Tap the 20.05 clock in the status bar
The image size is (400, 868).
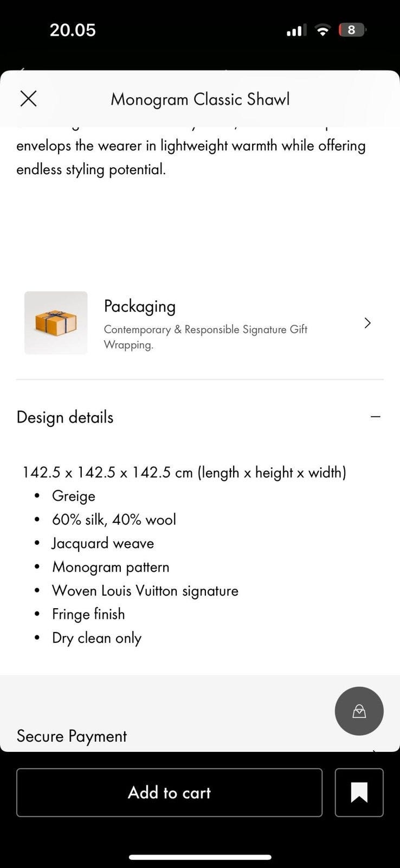point(73,30)
